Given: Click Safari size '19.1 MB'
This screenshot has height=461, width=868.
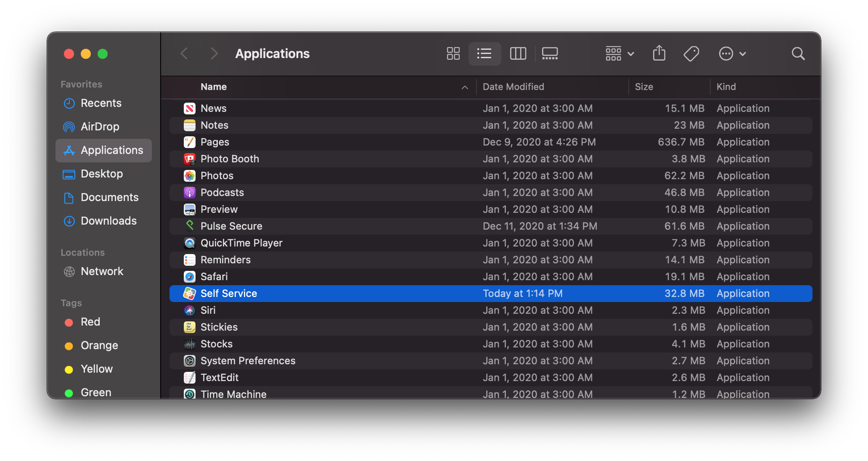Looking at the screenshot, I should [685, 277].
